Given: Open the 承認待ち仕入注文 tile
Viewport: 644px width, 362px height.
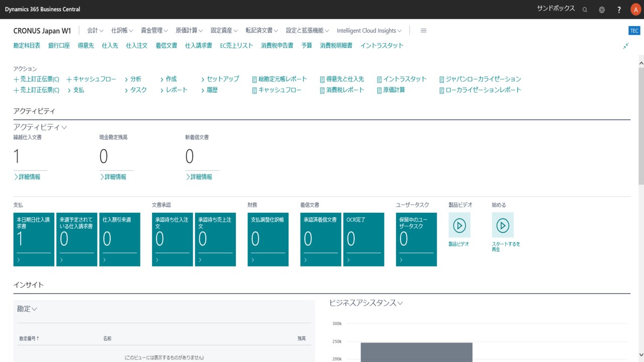Looking at the screenshot, I should 172,239.
